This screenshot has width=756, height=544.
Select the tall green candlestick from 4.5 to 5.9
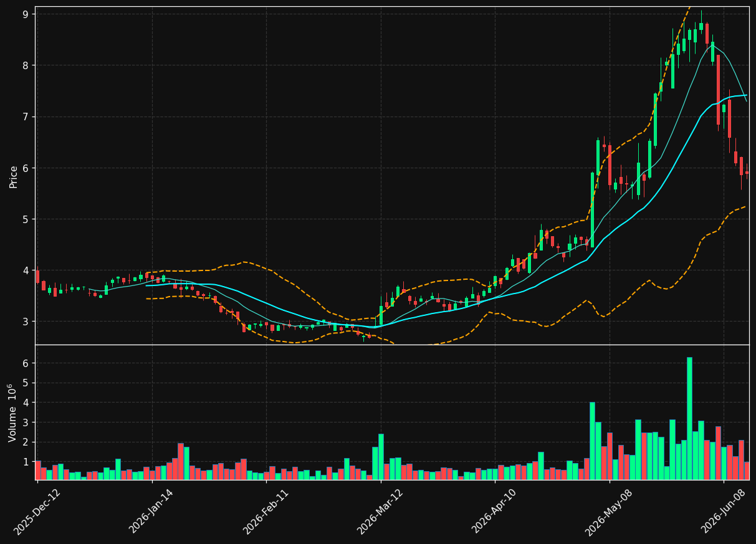click(592, 210)
